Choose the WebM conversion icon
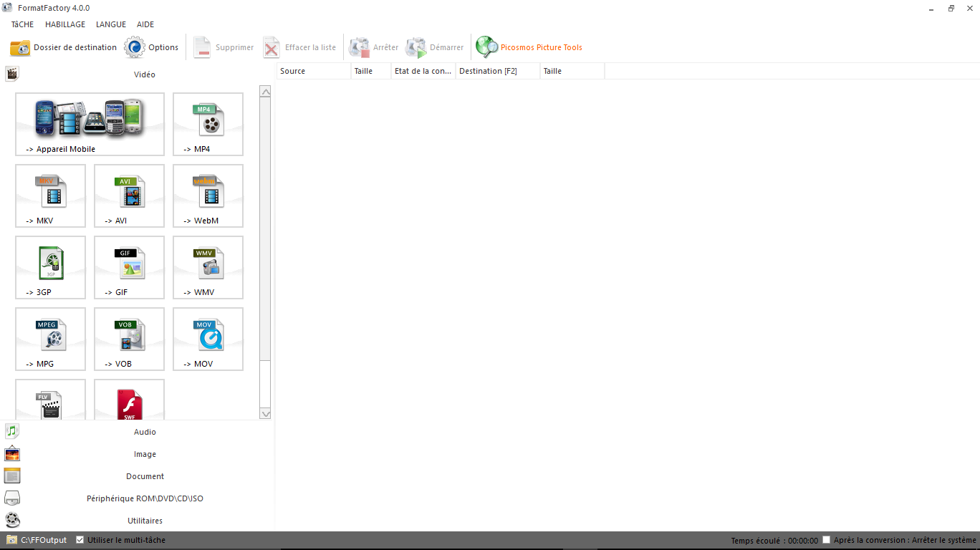980x550 pixels. [x=208, y=196]
